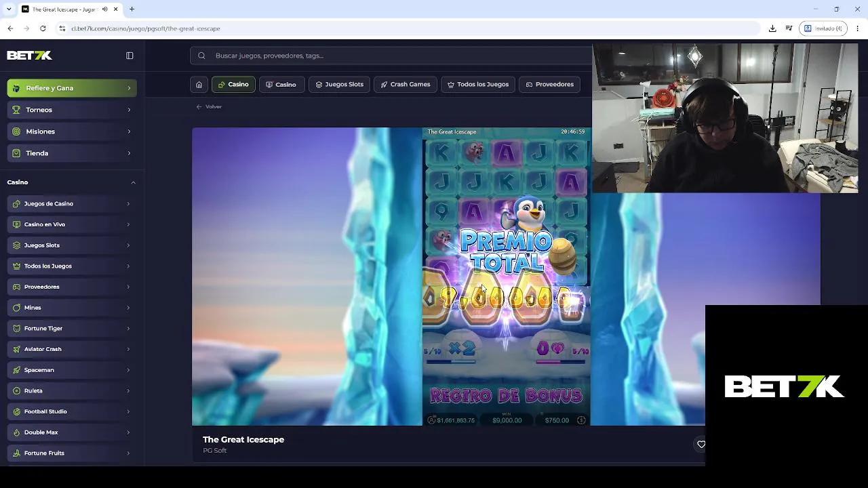Image resolution: width=868 pixels, height=488 pixels.
Task: Open the Invitado profile button
Action: 823,28
